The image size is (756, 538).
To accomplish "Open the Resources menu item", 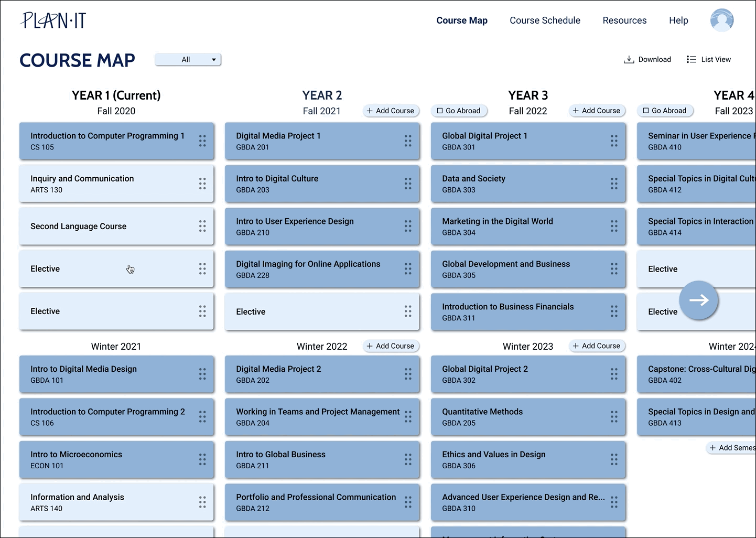I will (624, 20).
